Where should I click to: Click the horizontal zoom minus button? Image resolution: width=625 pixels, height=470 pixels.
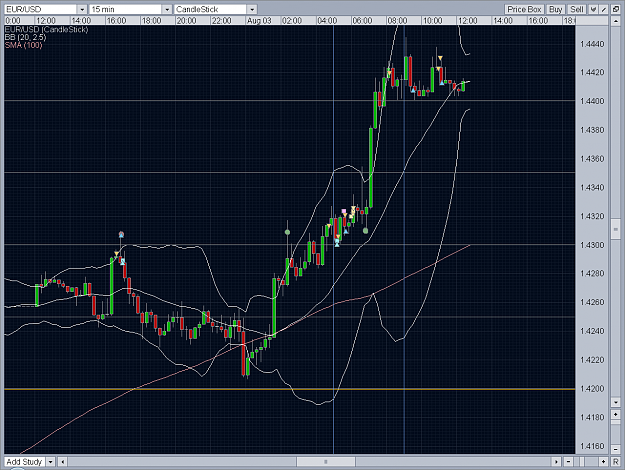click(x=568, y=462)
